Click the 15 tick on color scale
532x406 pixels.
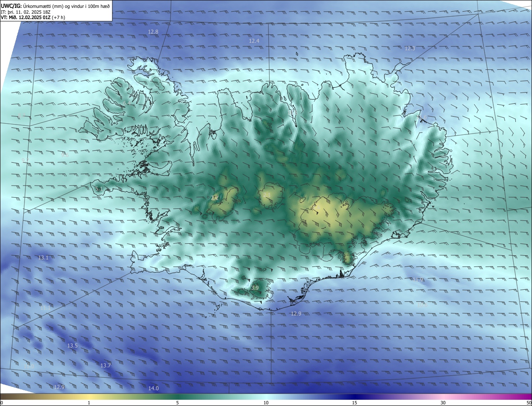pyautogui.click(x=355, y=403)
